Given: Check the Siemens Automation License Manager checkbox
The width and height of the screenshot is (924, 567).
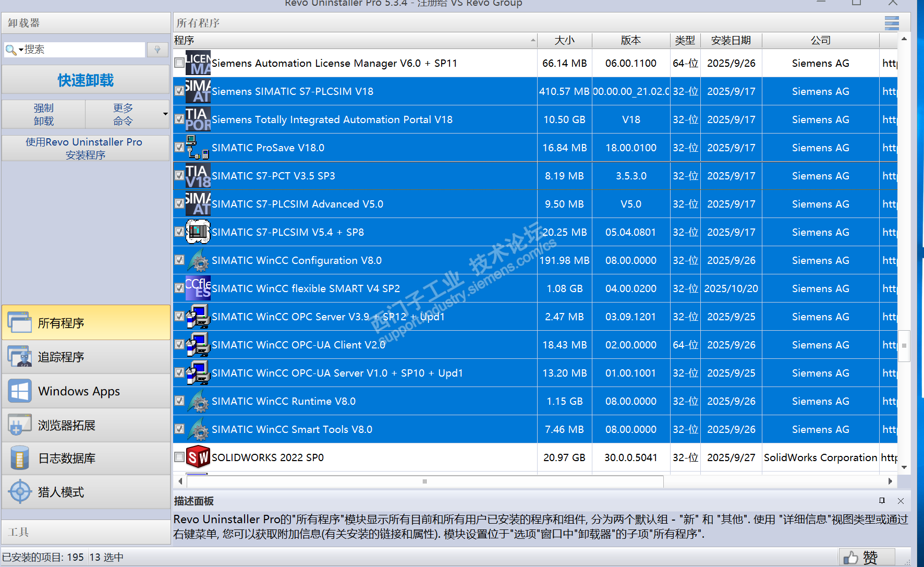Looking at the screenshot, I should click(x=179, y=63).
